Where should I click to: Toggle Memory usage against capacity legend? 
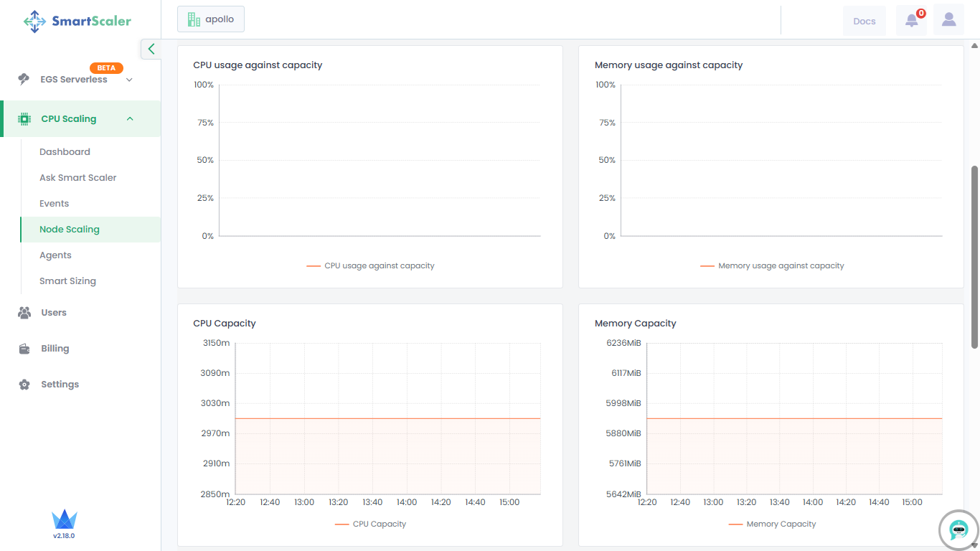click(x=772, y=265)
